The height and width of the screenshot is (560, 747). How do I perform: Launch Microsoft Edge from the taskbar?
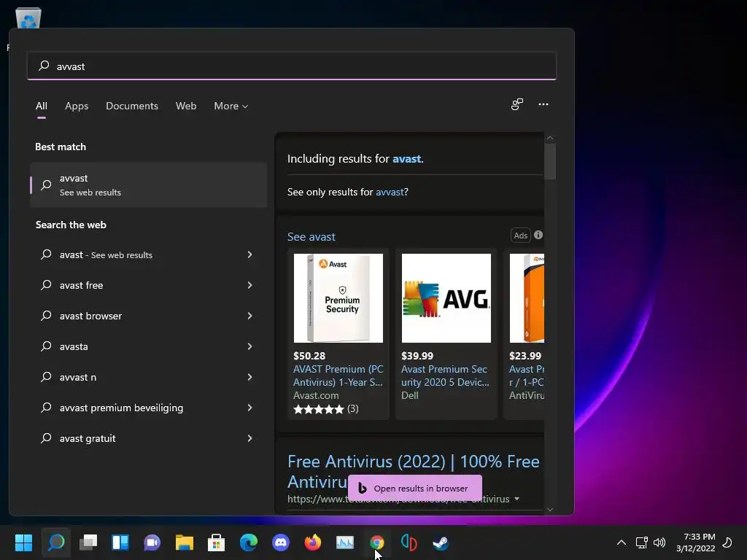point(249,542)
